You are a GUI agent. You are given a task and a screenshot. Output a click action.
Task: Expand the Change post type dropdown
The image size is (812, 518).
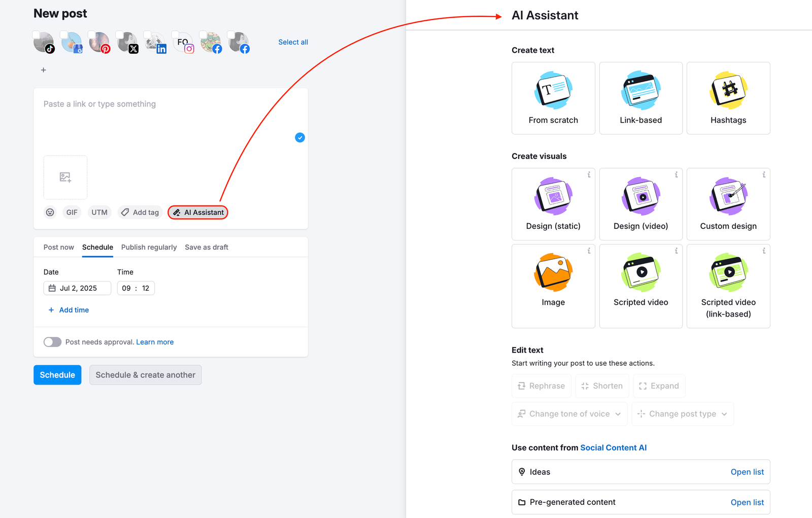click(682, 413)
